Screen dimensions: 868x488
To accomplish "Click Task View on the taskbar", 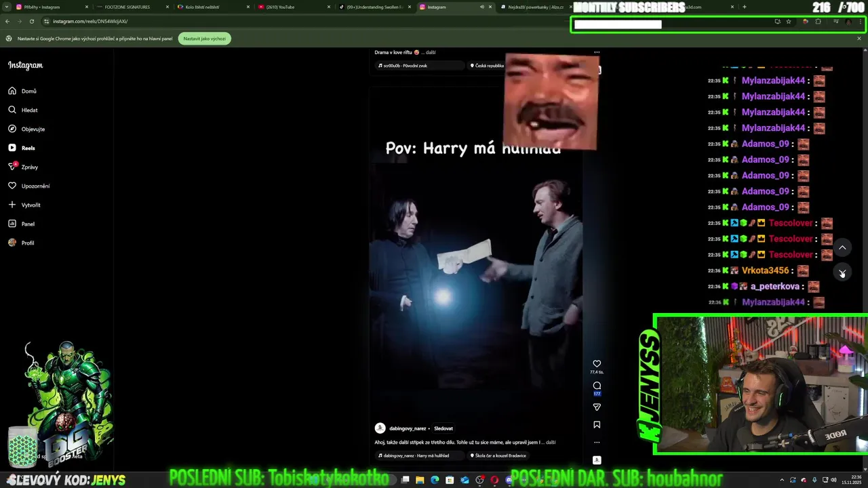I will 405,480.
